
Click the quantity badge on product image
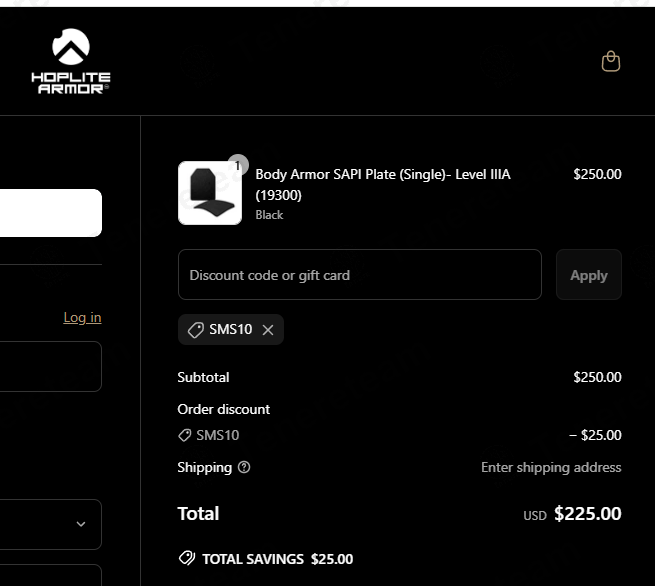[237, 166]
